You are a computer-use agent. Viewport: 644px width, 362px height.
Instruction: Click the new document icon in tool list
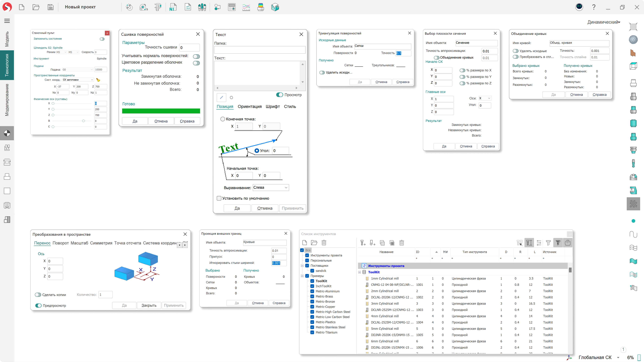tap(304, 243)
